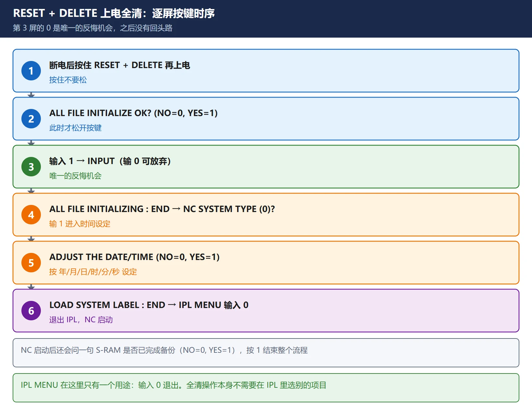The height and width of the screenshot is (415, 532).
Task: Select the orange note "输 1 进入时间设定"
Action: (80, 224)
